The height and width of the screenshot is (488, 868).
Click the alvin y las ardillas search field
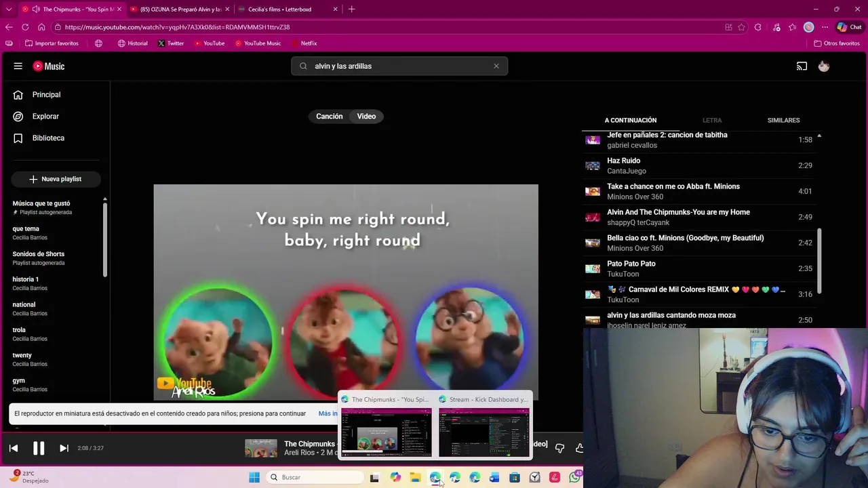(400, 66)
